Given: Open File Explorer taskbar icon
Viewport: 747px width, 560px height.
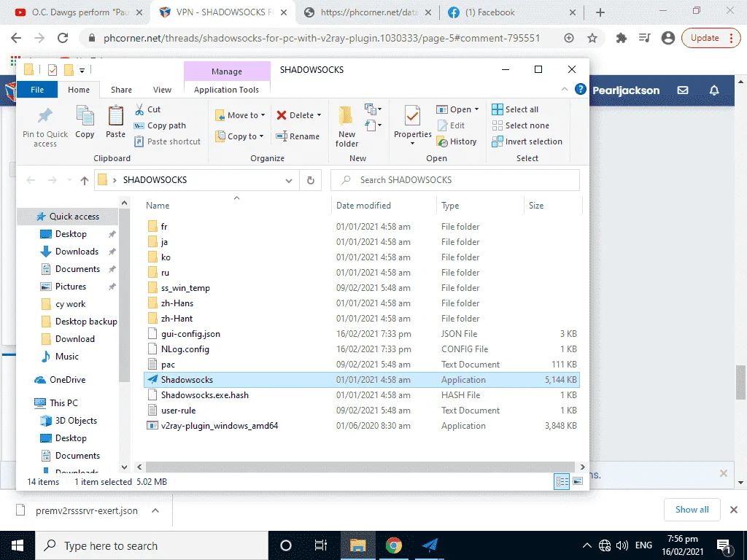Looking at the screenshot, I should click(357, 545).
